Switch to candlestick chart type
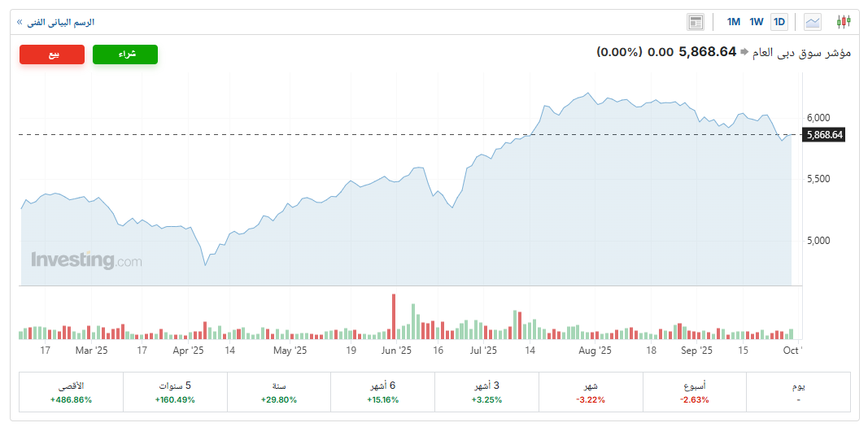Image resolution: width=868 pixels, height=427 pixels. coord(844,22)
